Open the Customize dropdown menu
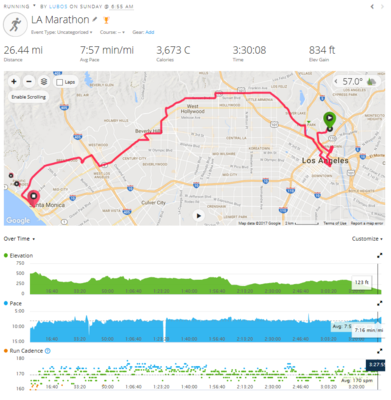Screen dimensions: 391x400 367,239
